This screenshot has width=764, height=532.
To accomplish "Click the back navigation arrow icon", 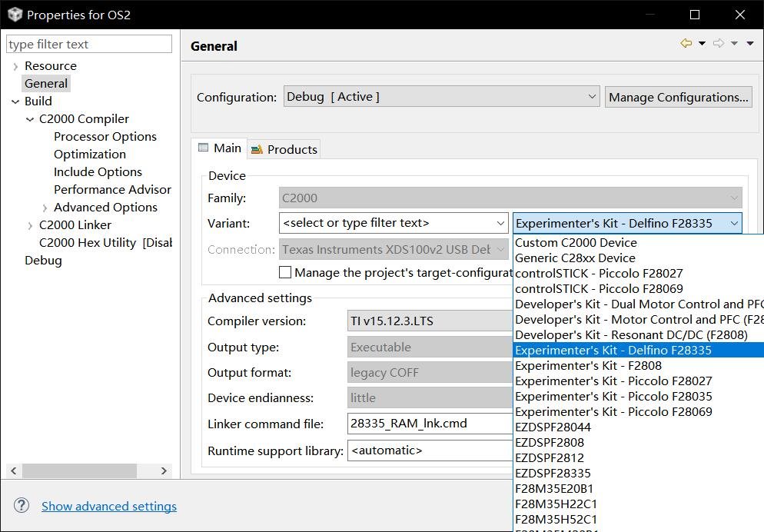I will [686, 44].
